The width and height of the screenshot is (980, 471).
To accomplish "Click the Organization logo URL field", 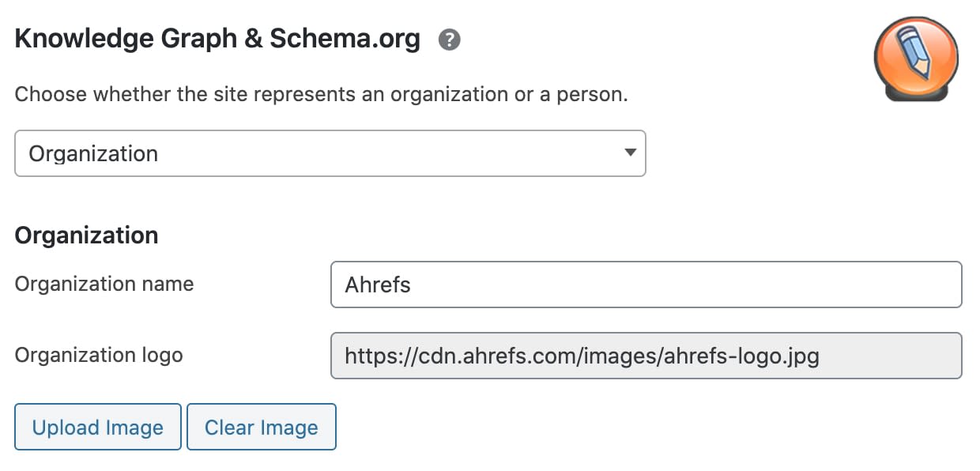I will tap(646, 356).
